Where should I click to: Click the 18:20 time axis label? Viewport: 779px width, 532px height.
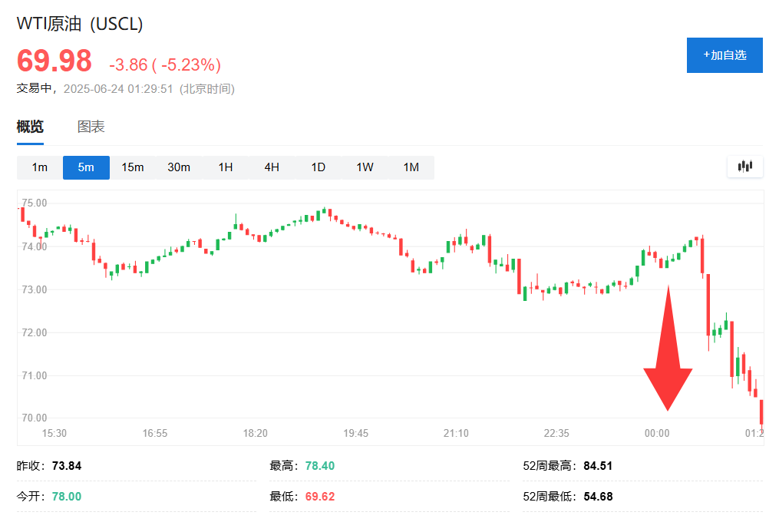256,433
